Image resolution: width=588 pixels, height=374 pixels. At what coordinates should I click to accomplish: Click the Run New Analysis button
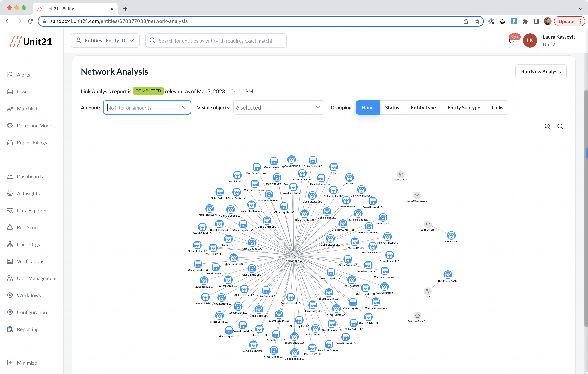[541, 71]
